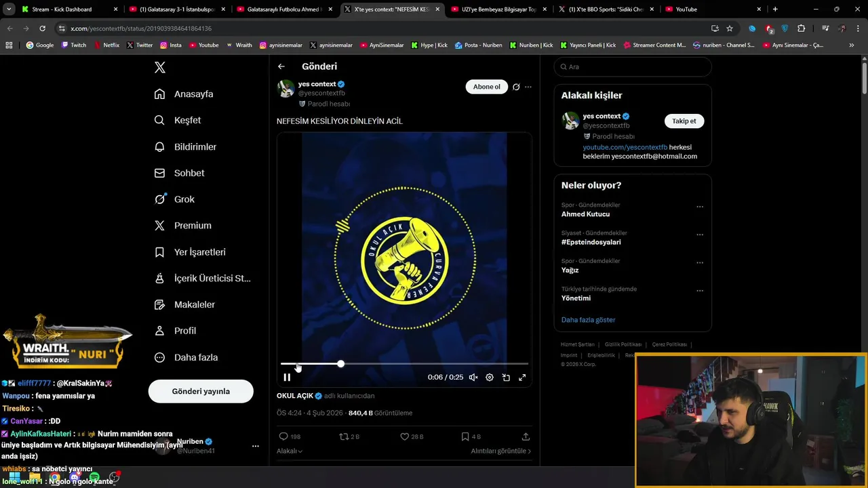Enter fullscreen video mode
This screenshot has width=868, height=488.
522,378
